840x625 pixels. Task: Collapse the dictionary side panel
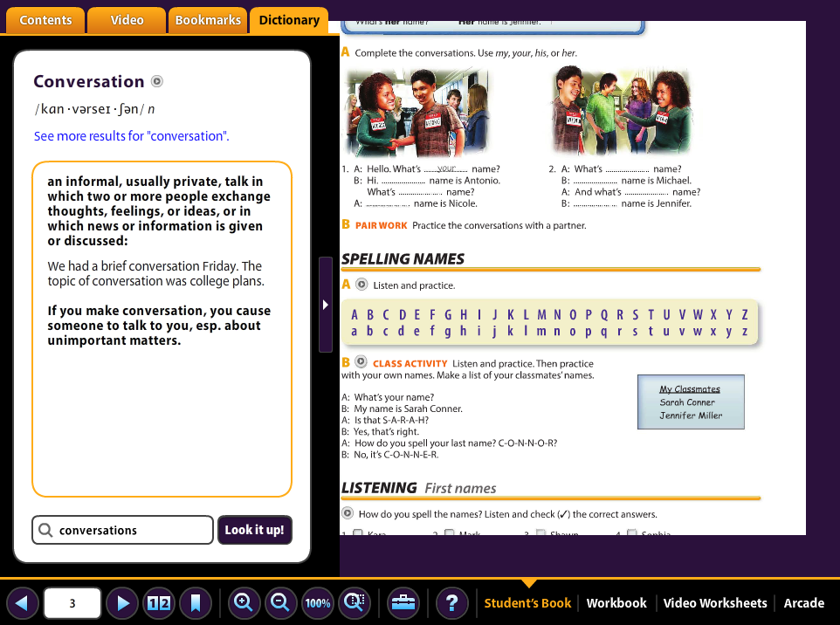point(326,305)
